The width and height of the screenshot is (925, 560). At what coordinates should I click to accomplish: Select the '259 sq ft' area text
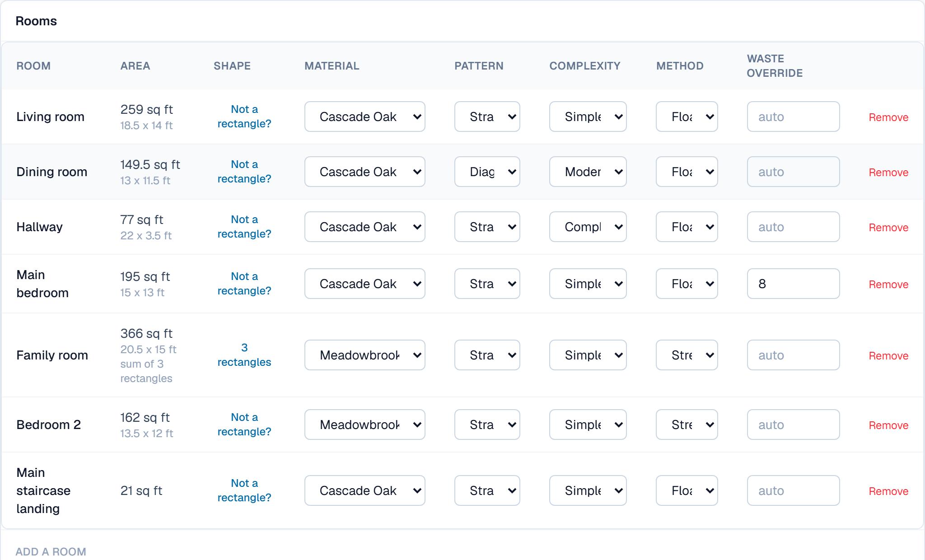click(146, 109)
